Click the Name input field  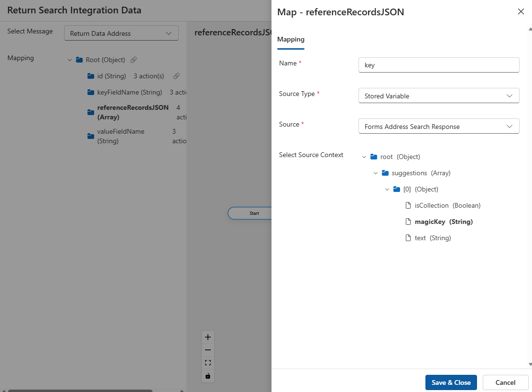click(x=438, y=65)
